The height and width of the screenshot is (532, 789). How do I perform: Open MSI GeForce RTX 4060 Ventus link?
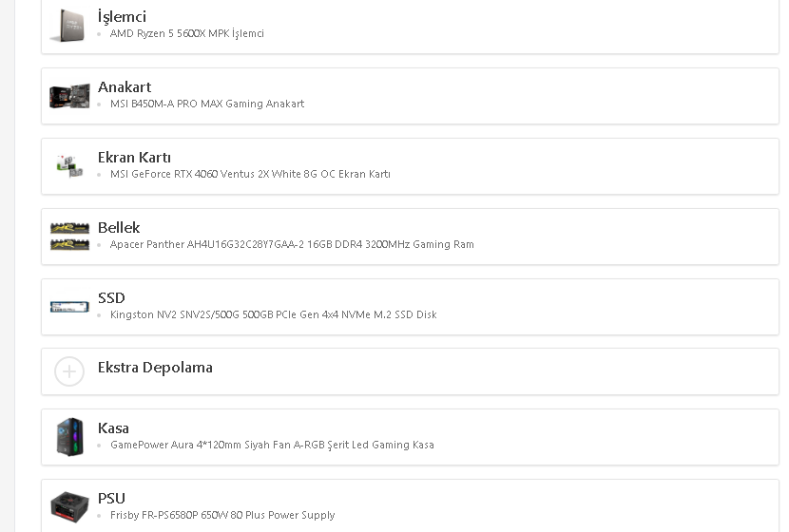click(x=250, y=175)
